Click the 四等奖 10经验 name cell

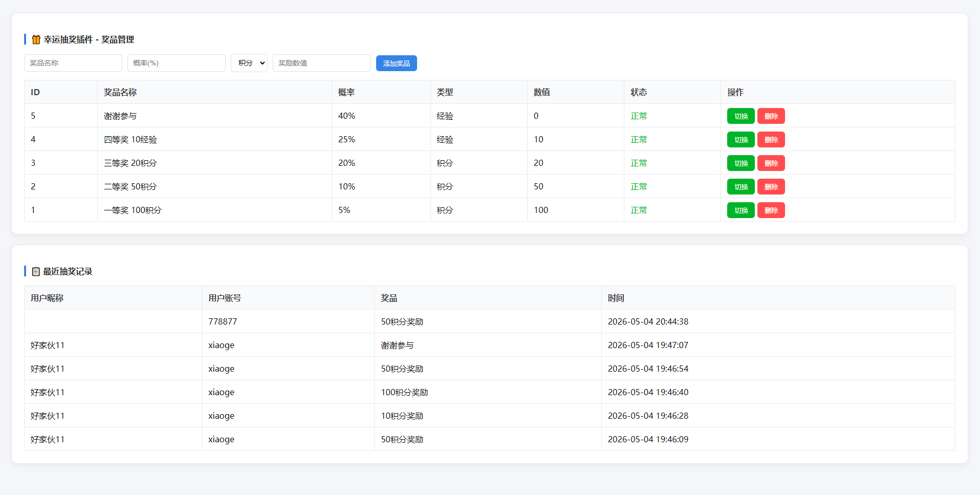pos(214,139)
